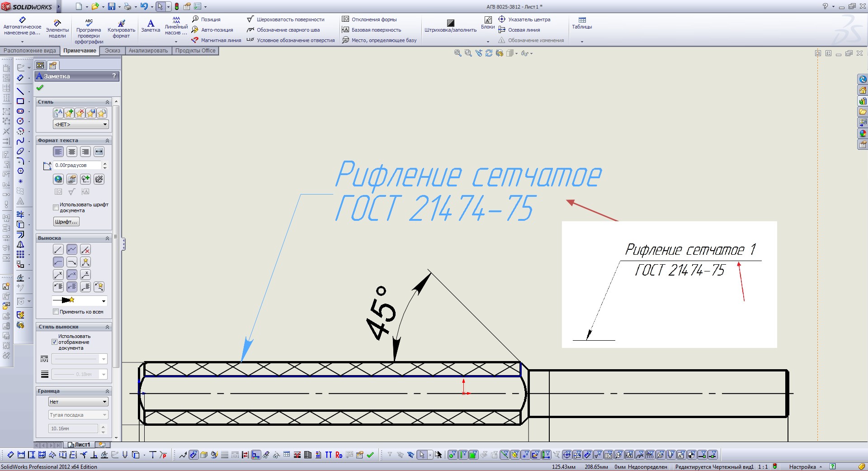Expand the Таблицы dropdown
The image size is (868, 471).
(x=582, y=42)
